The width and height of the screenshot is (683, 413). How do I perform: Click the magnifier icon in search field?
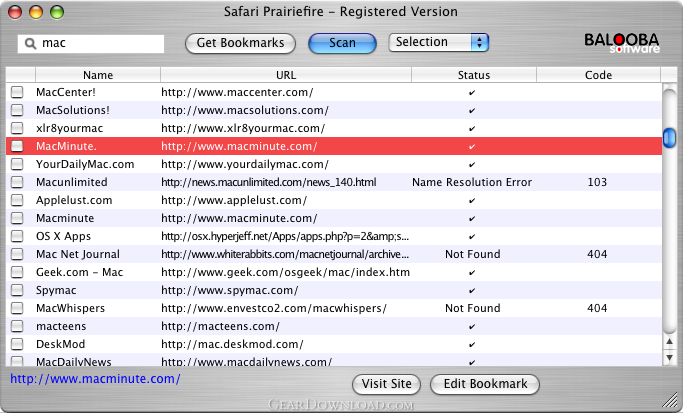(30, 44)
